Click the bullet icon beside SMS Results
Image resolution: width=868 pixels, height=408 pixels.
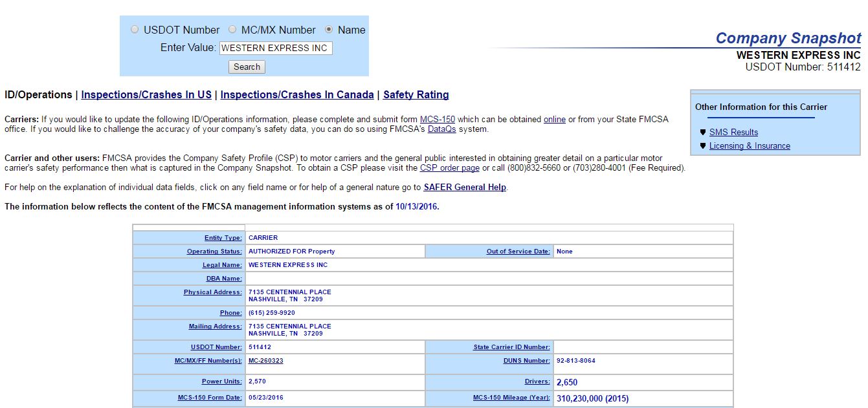703,133
